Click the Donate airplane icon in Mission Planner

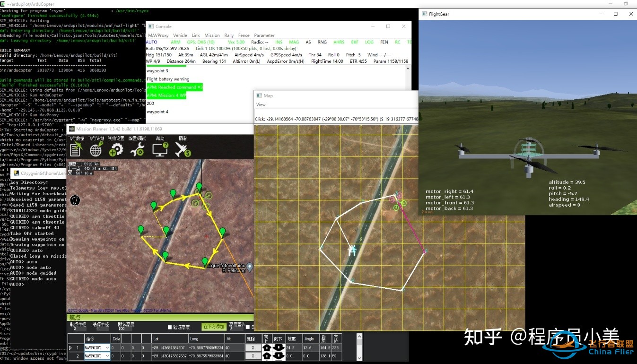tap(183, 150)
